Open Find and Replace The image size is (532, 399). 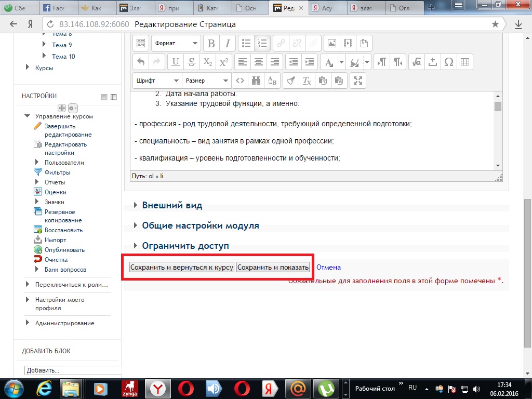(272, 81)
